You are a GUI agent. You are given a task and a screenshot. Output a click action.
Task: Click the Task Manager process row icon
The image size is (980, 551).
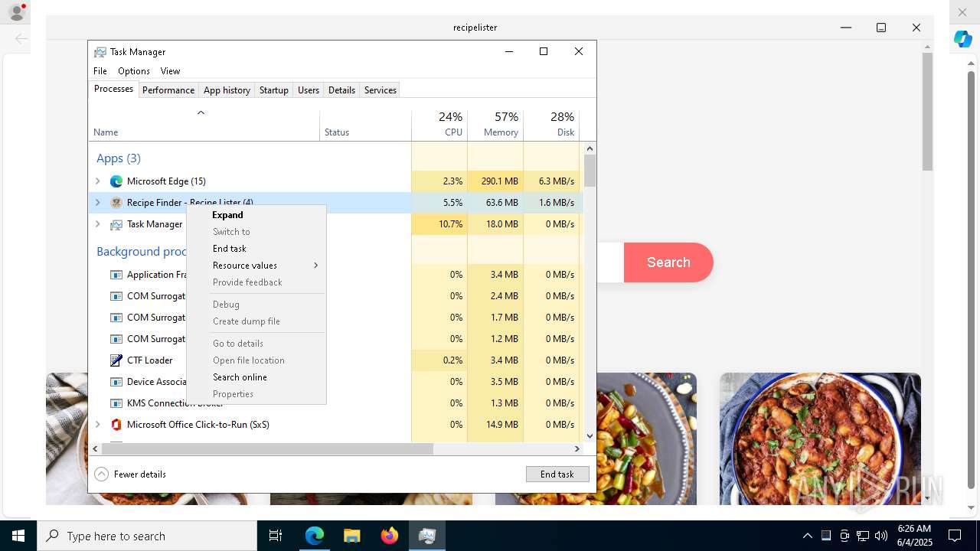coord(116,224)
